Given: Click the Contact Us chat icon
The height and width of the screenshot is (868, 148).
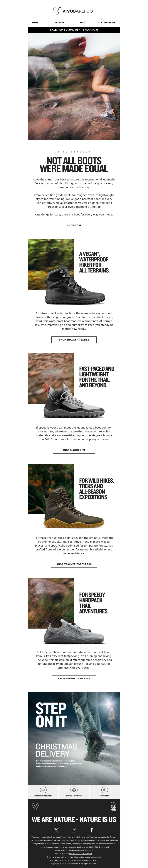Looking at the screenshot, I should coord(105,790).
